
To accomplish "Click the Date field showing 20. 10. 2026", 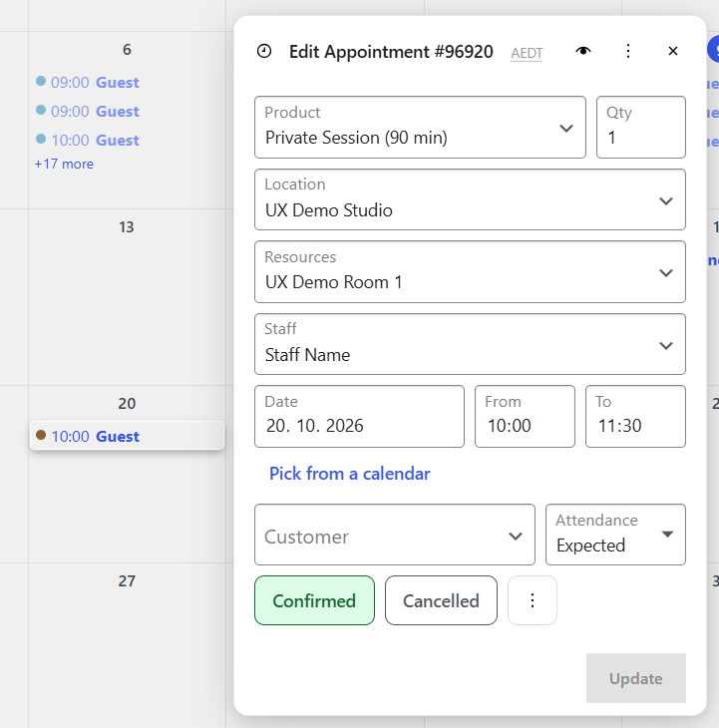I will (x=359, y=417).
